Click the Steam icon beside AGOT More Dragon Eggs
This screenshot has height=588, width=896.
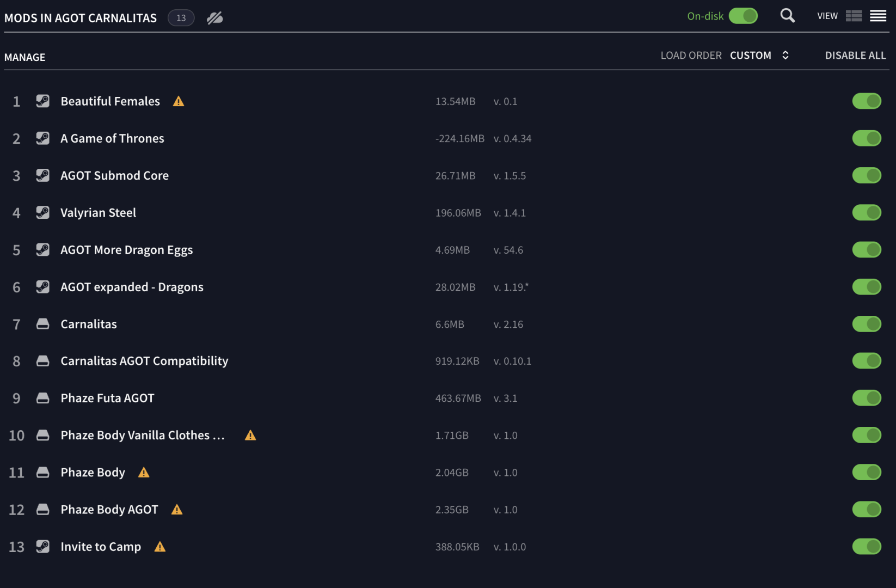pos(42,250)
